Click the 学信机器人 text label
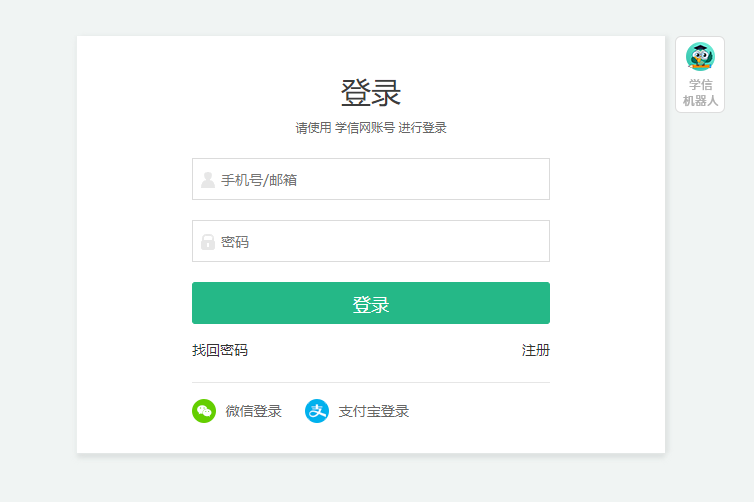This screenshot has width=754, height=502. (700, 93)
